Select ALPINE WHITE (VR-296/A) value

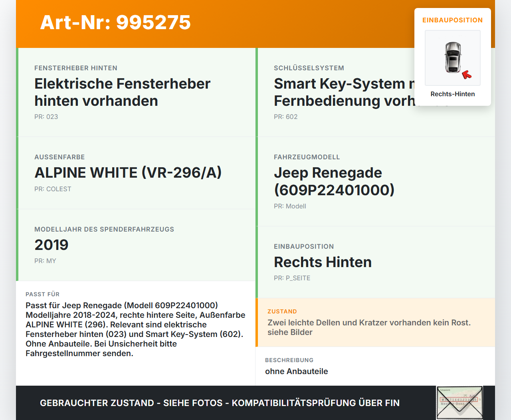[x=128, y=173]
